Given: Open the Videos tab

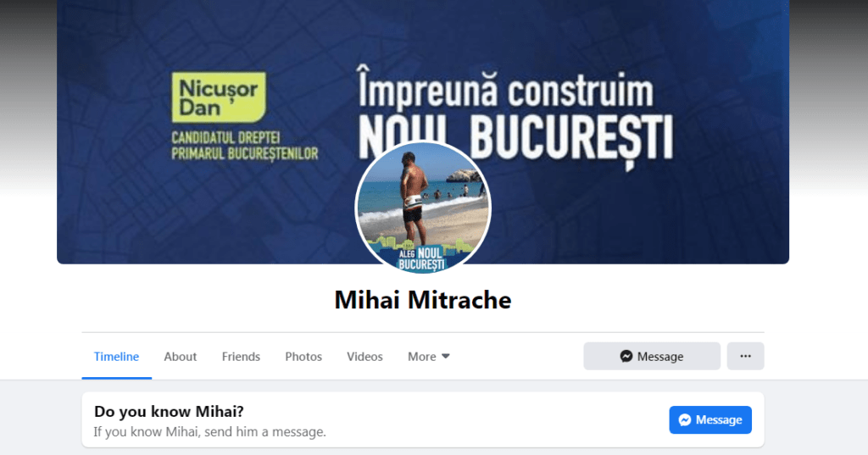Looking at the screenshot, I should tap(364, 357).
